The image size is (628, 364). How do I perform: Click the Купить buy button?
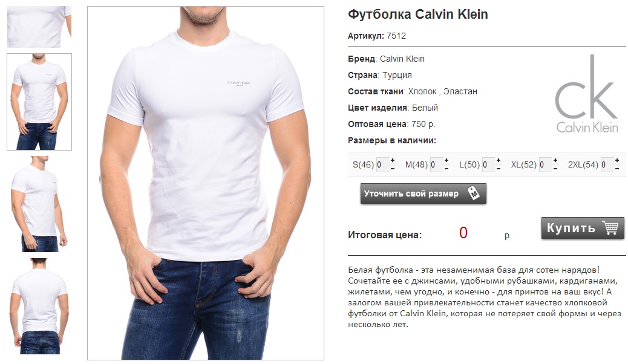click(583, 228)
